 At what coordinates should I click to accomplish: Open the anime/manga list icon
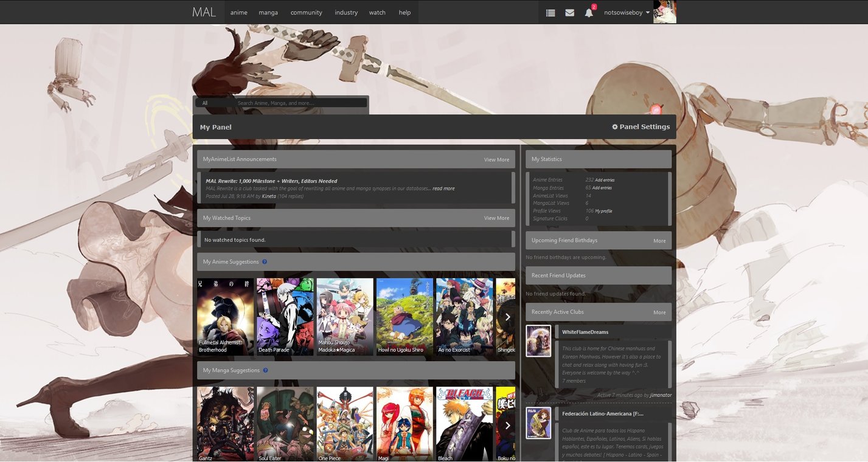click(x=550, y=12)
